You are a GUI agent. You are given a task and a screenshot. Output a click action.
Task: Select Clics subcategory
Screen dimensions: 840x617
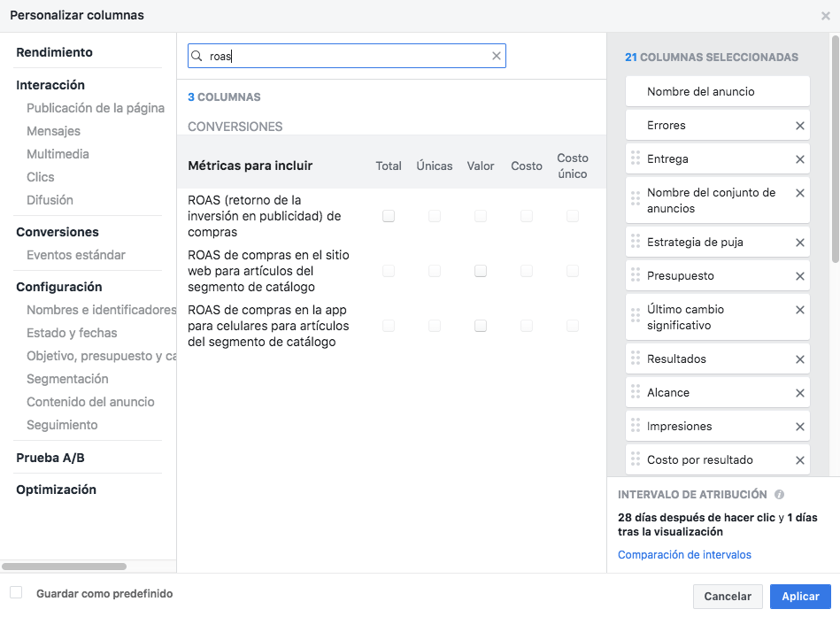(x=41, y=177)
